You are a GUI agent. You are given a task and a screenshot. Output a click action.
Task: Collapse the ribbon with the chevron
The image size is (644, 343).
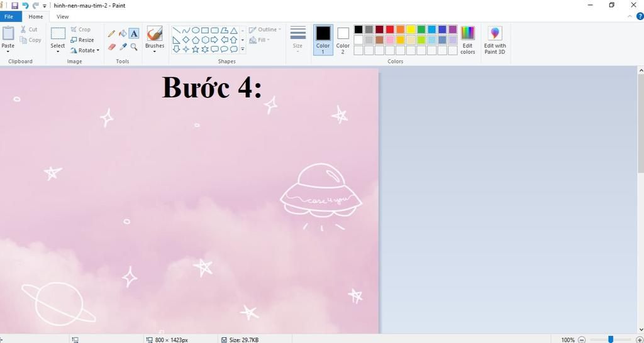[630, 16]
